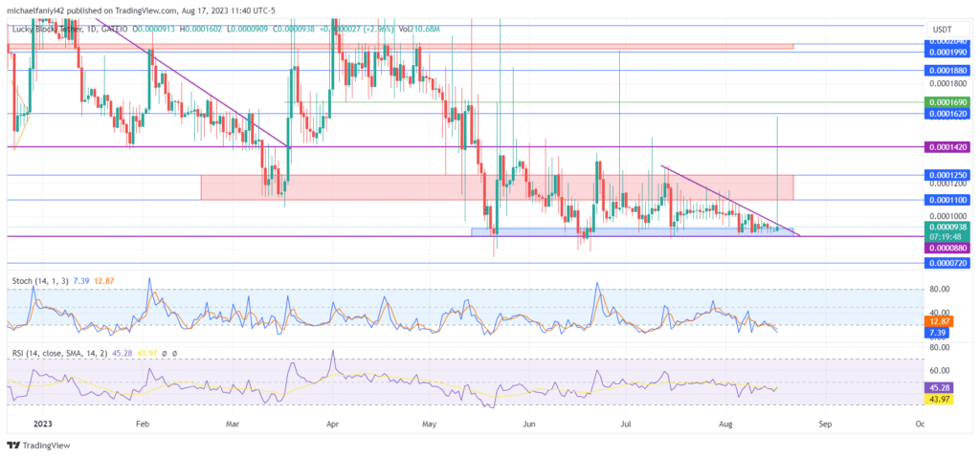This screenshot has height=457, width=980.
Task: Click the Apr label on time axis
Action: 332,424
